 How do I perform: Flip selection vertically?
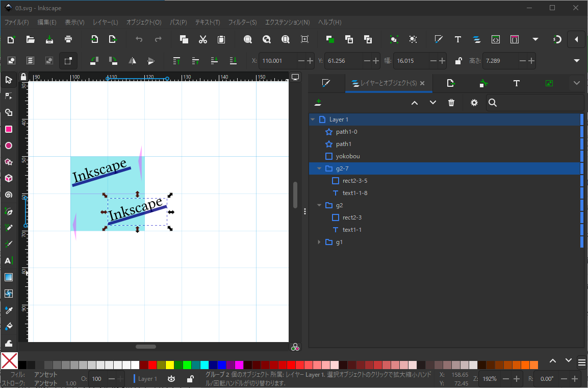[x=151, y=61]
